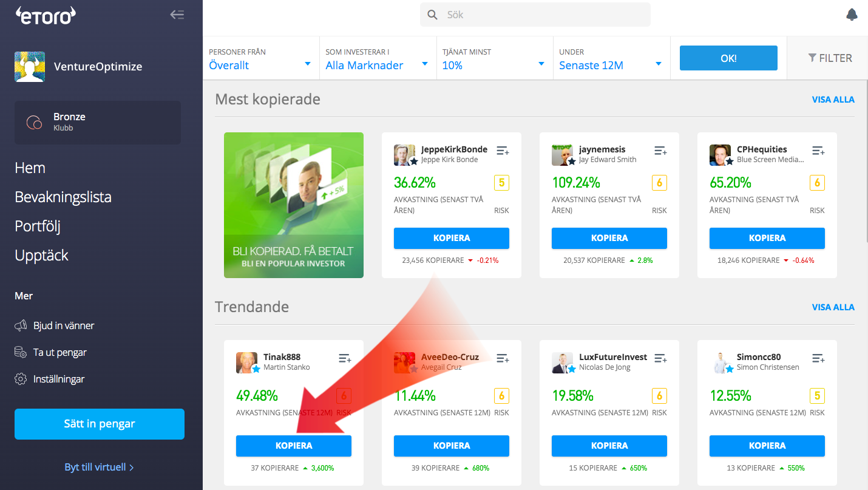Click Byt till virtuell link
Image resolution: width=868 pixels, height=490 pixels.
point(99,467)
